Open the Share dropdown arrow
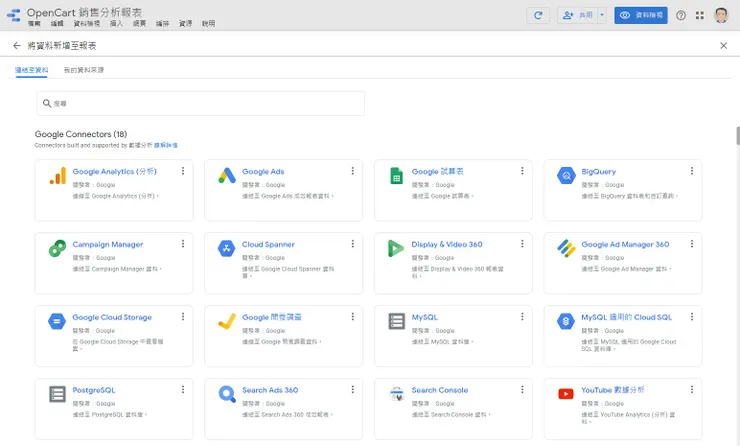The width and height of the screenshot is (740, 446). tap(602, 15)
